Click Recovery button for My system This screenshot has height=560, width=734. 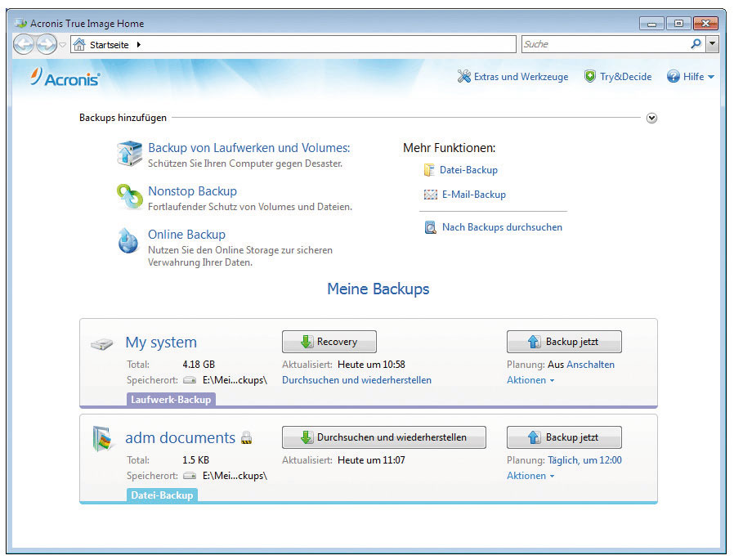point(329,342)
